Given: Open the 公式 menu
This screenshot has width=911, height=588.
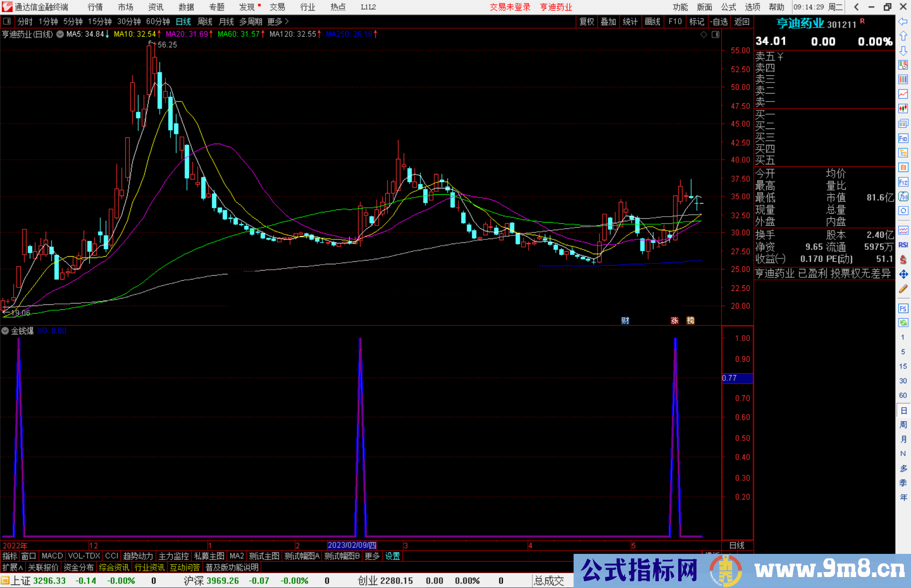Looking at the screenshot, I should [728, 7].
